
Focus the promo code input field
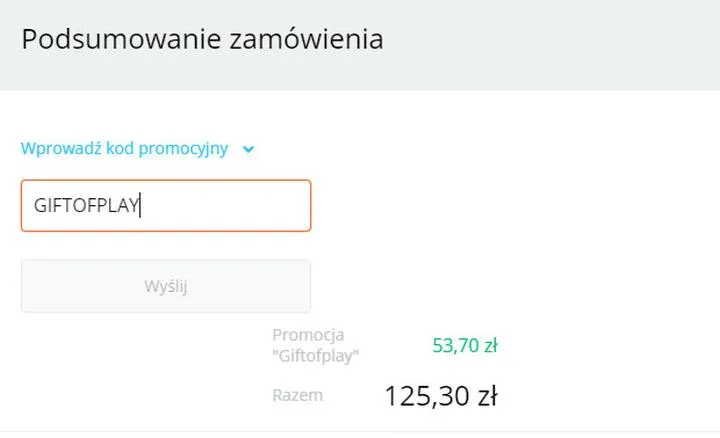(x=166, y=206)
